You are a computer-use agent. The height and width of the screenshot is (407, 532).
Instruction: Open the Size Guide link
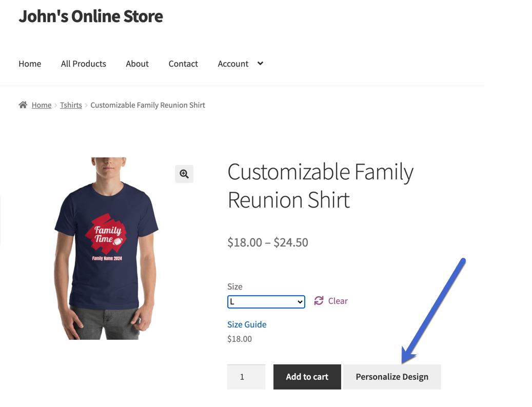click(247, 324)
